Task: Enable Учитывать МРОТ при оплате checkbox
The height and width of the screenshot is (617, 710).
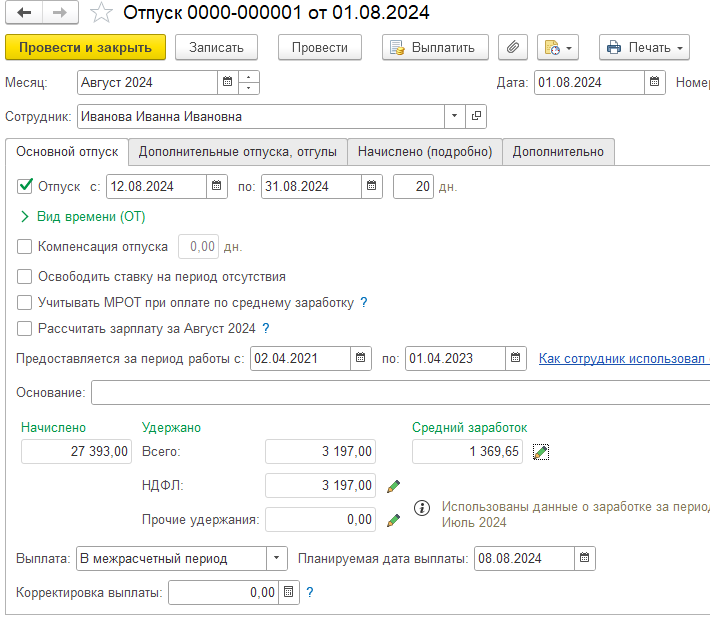Action: coord(24,302)
